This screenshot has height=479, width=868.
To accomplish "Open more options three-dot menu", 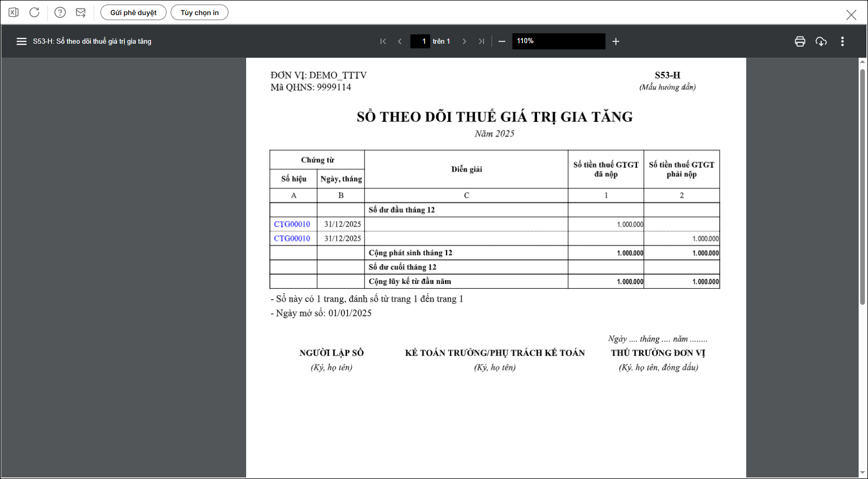I will tap(843, 42).
